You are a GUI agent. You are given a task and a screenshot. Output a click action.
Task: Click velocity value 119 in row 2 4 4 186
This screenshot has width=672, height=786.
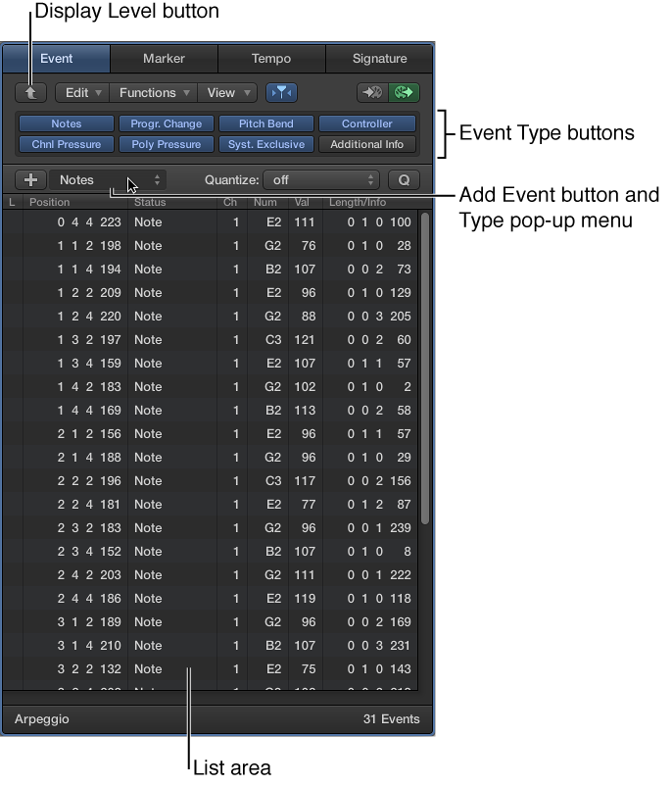305,599
